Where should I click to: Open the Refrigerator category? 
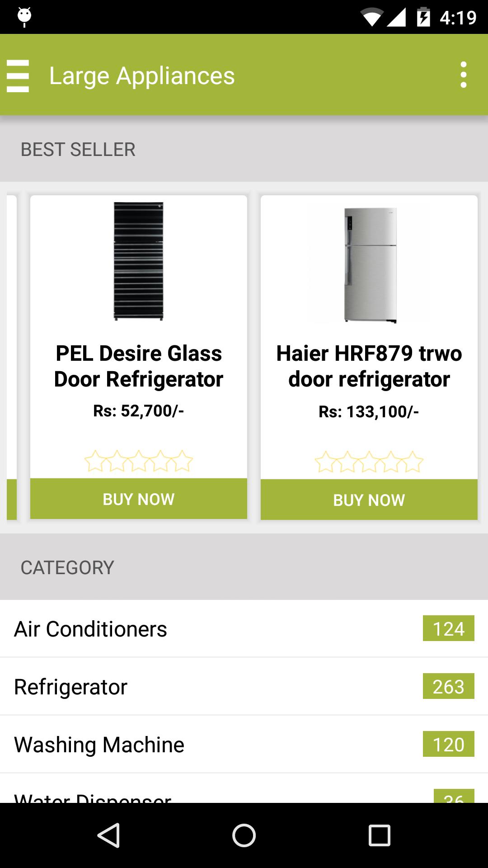(181, 686)
